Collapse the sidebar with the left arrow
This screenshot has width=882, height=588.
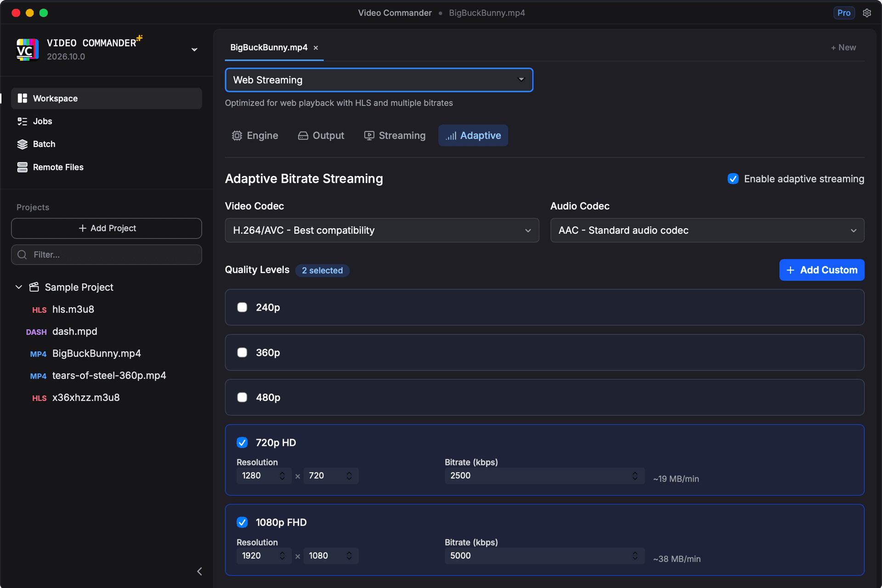click(199, 571)
